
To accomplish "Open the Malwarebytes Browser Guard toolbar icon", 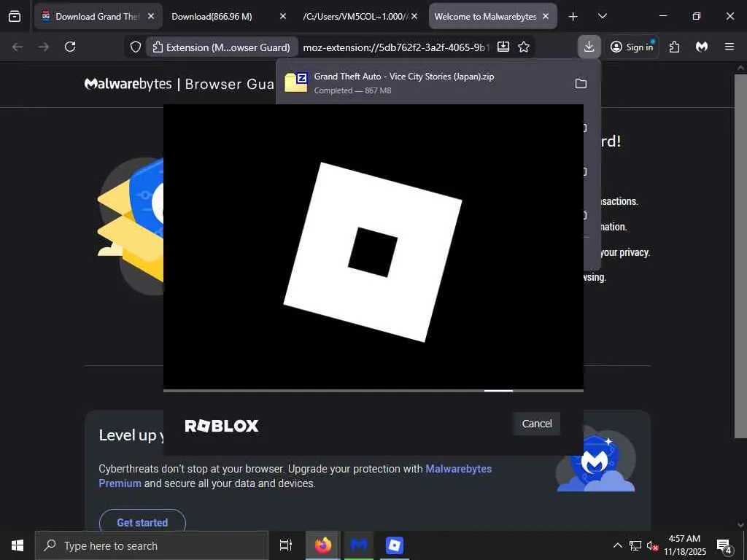I will 702,47.
